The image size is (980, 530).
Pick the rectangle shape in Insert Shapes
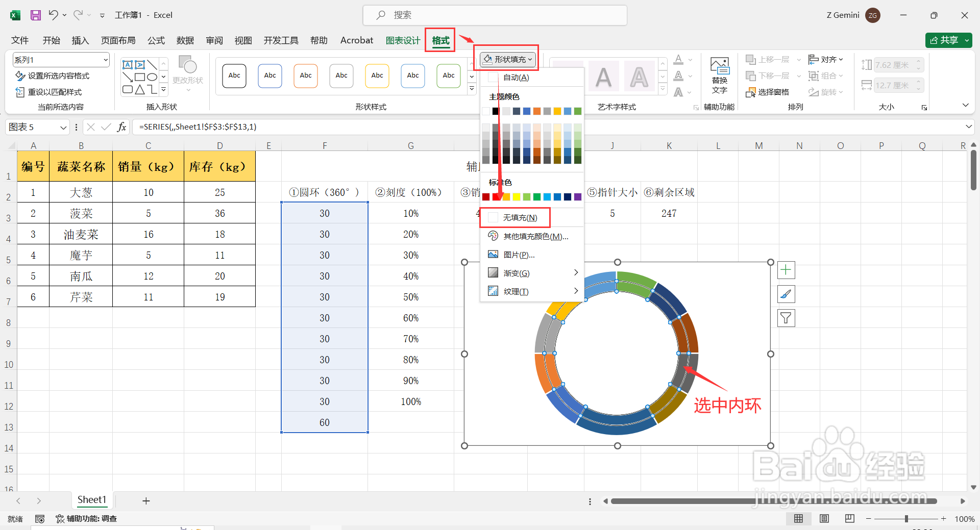click(140, 77)
